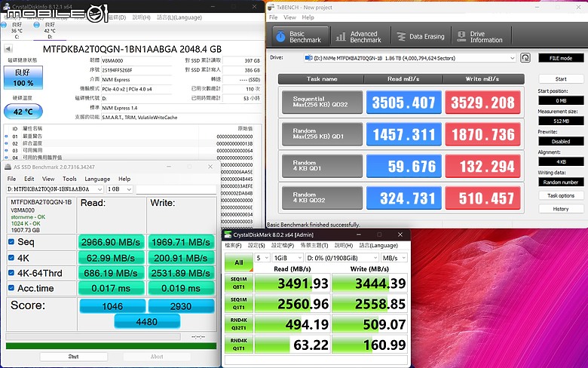The height and width of the screenshot is (368, 588).
Task: Select the C: drive health icon in CrystalDiskInfo
Action: tap(4, 25)
